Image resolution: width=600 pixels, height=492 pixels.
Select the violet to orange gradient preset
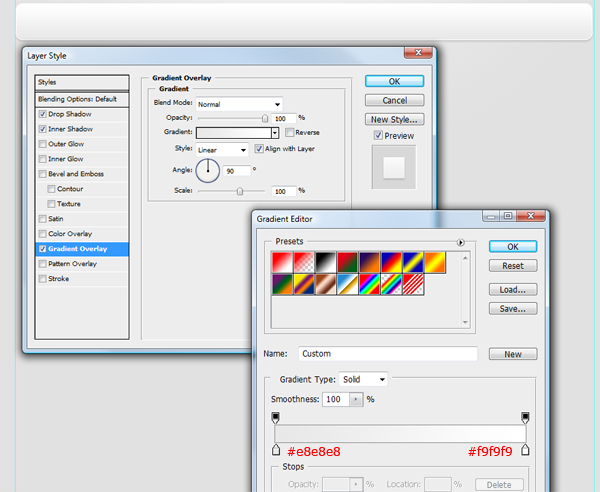(x=370, y=262)
